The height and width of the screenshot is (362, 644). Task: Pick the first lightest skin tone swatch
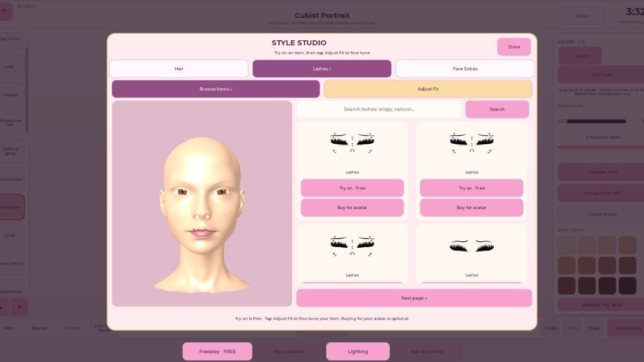(x=567, y=245)
